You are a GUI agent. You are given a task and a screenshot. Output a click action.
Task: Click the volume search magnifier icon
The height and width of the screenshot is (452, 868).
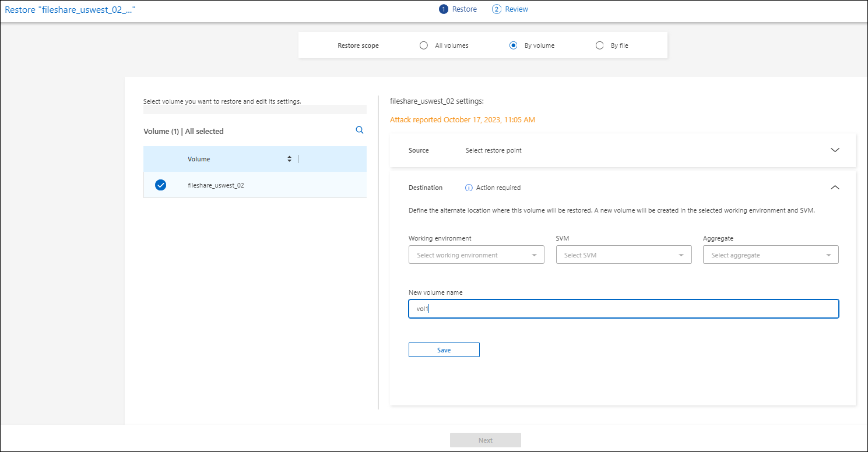point(360,130)
